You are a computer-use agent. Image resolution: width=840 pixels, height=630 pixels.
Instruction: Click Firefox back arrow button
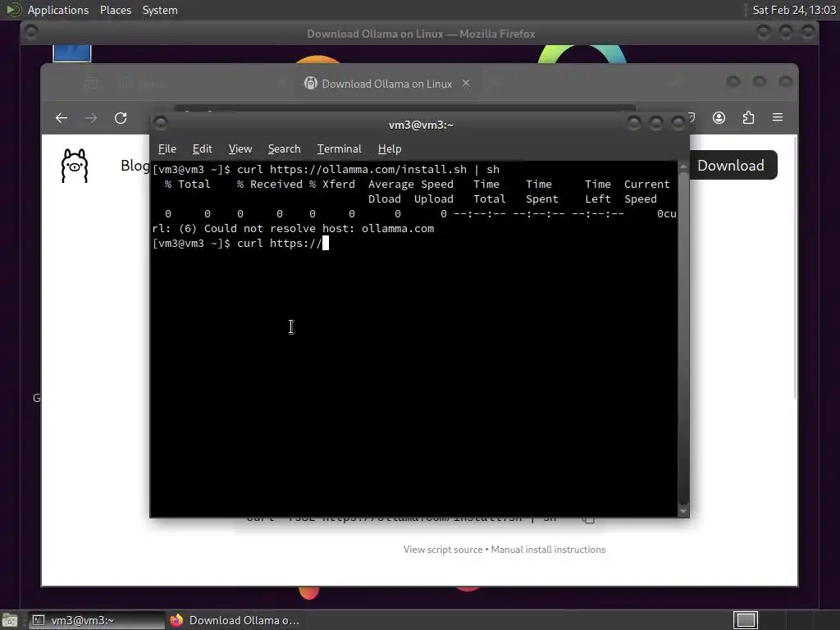62,118
